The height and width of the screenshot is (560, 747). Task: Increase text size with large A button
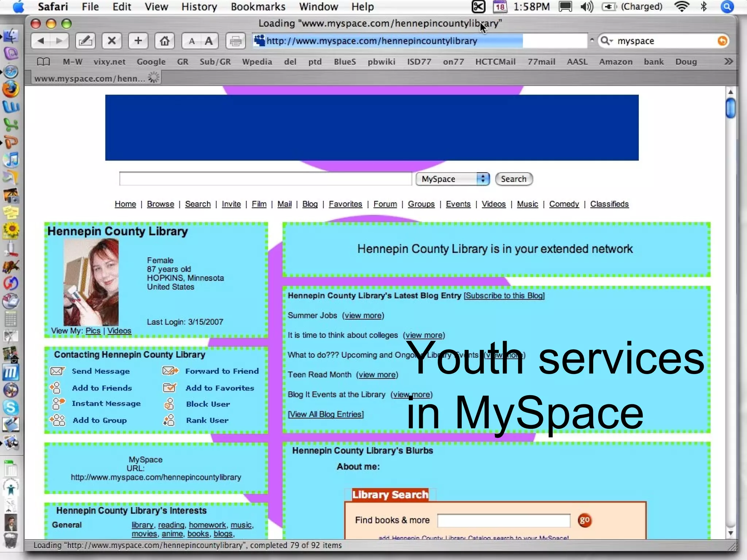209,41
